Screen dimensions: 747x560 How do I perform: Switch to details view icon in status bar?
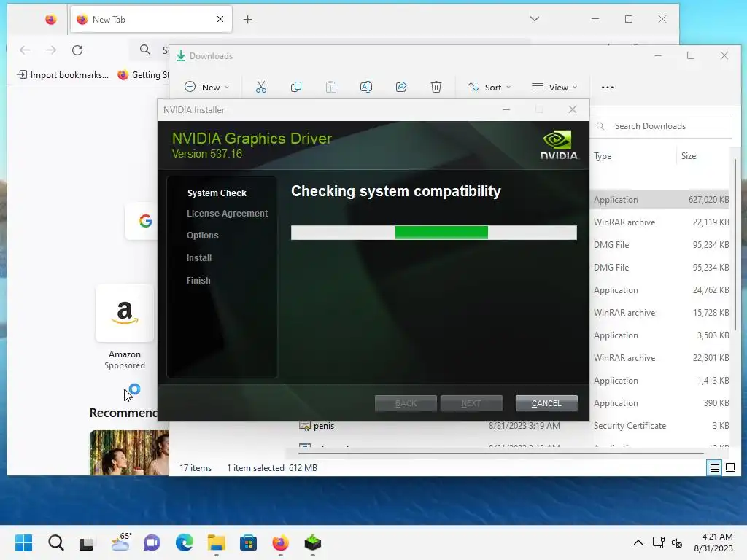click(x=715, y=468)
